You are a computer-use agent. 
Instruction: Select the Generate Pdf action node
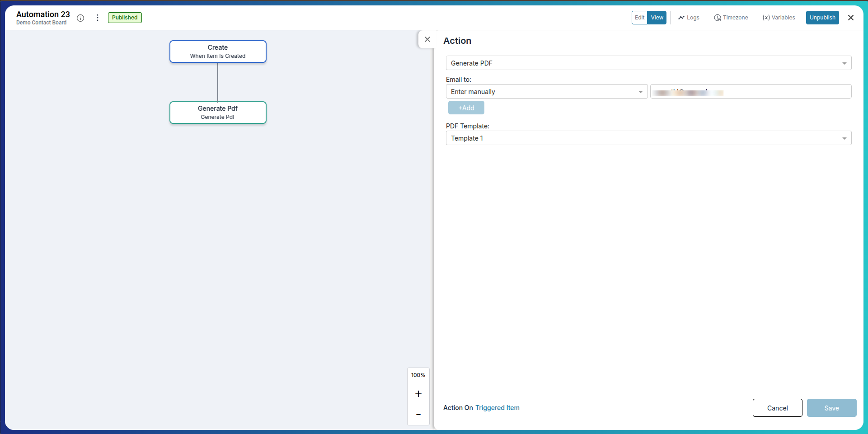pos(218,113)
